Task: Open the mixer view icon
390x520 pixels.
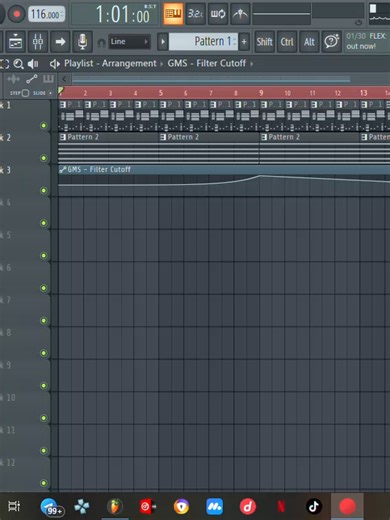Action: pos(38,42)
